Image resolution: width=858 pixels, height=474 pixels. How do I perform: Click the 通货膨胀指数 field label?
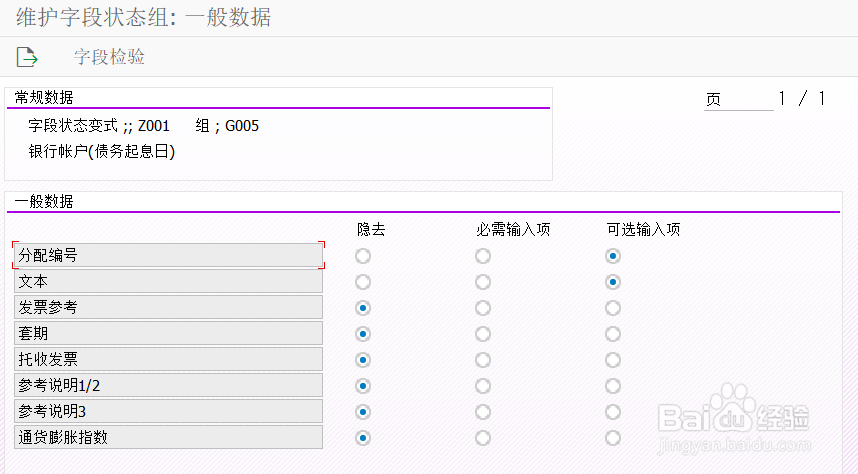click(168, 437)
